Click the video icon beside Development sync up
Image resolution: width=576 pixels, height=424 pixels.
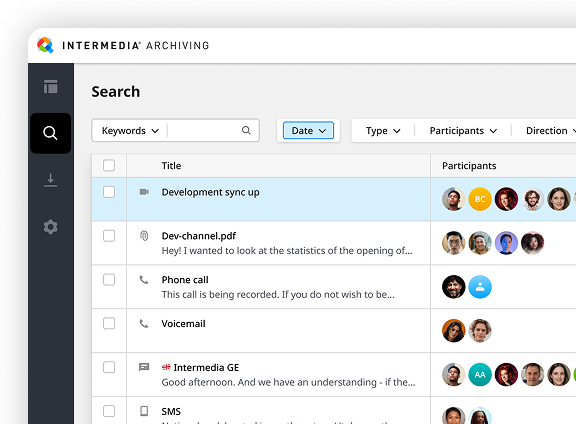tap(144, 192)
